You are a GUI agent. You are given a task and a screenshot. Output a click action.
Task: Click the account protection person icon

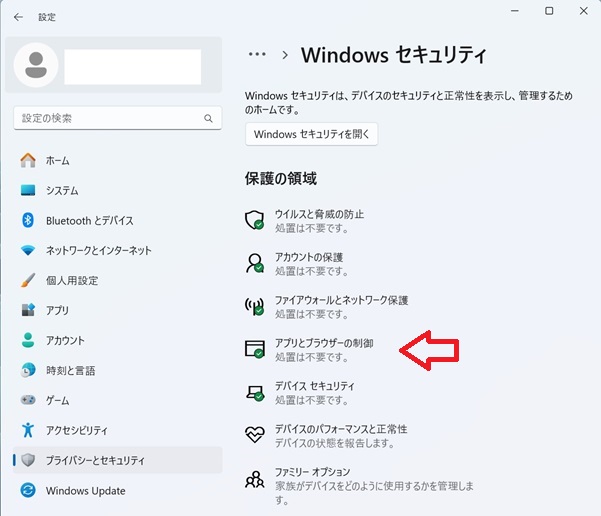255,263
